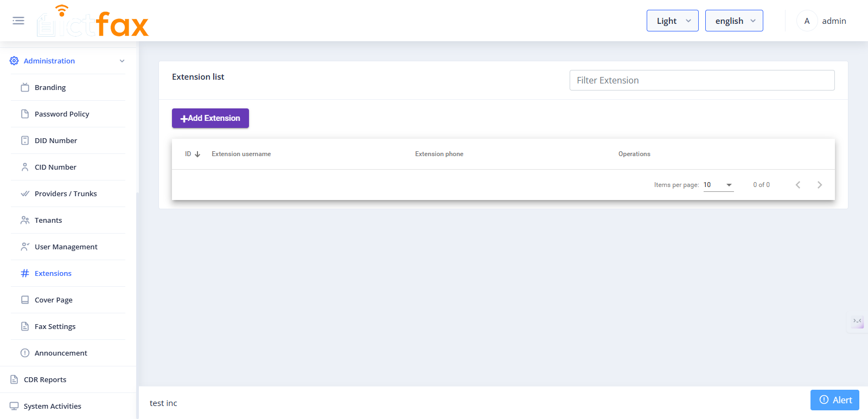Sort by ID using arrow icon
Viewport: 868px width, 419px height.
197,154
